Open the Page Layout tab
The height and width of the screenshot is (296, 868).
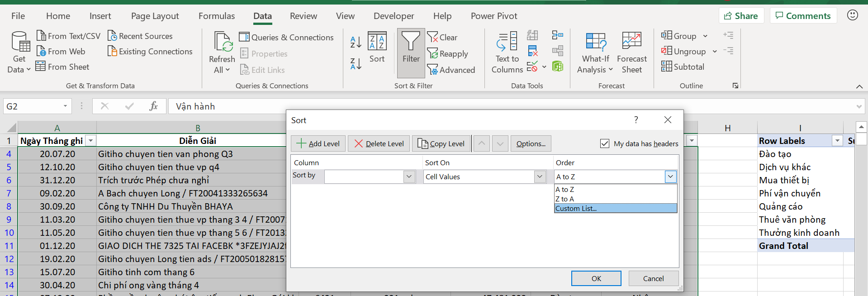(155, 16)
